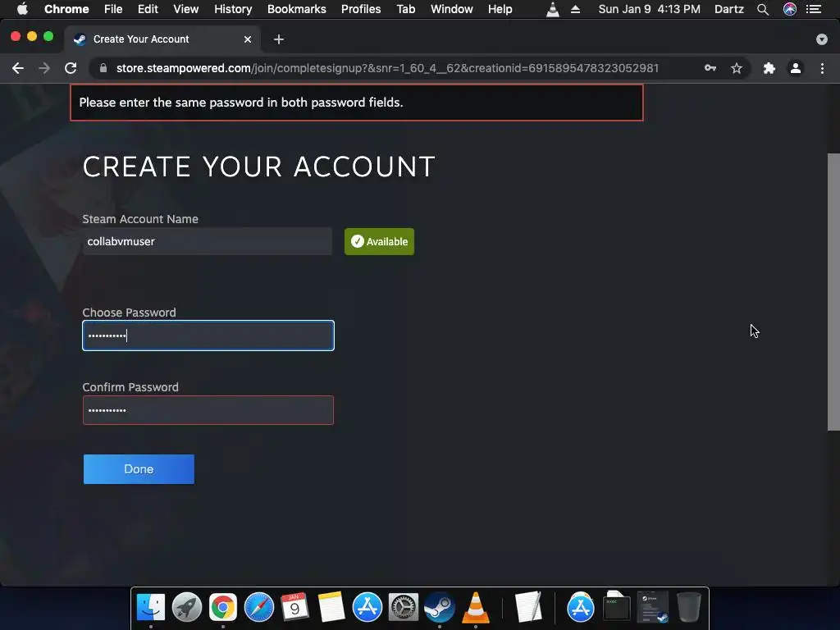Expand the tab search dropdown arrow

tap(822, 39)
